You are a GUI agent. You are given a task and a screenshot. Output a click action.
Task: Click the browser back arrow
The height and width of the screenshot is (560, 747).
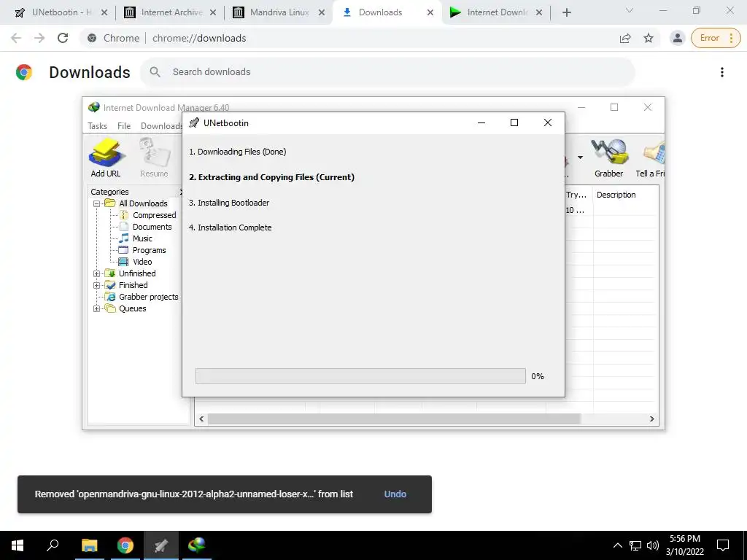point(16,38)
